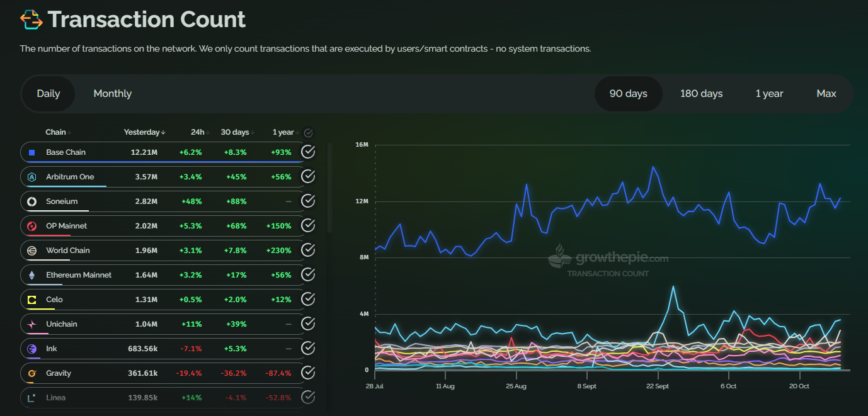Screen dimensions: 868x416
Task: Select the 1 year time range
Action: click(769, 94)
